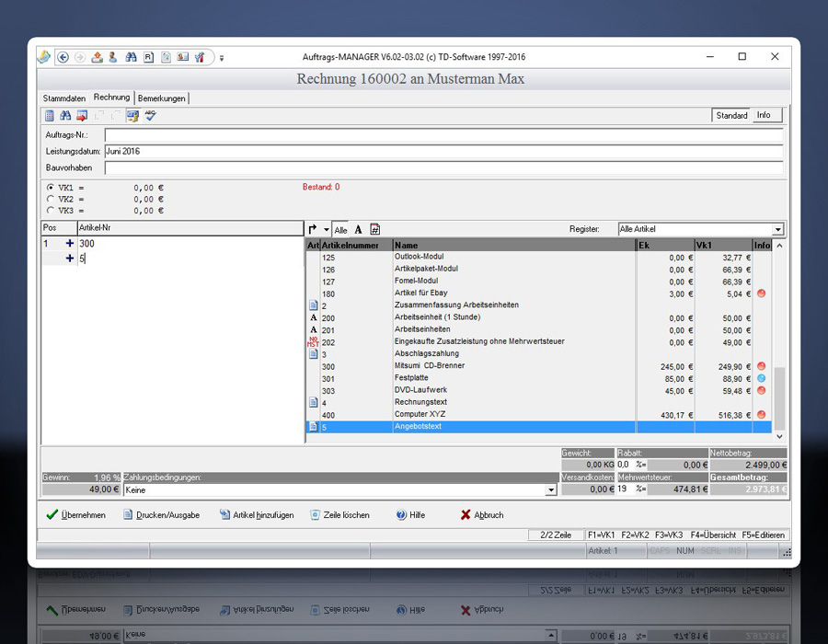Click the currency coins icon in the Rechnung toolbar
This screenshot has height=644, width=828.
tap(133, 115)
